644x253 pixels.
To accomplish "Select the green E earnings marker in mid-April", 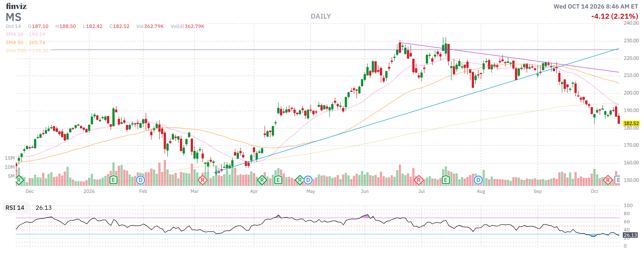I will tap(278, 180).
